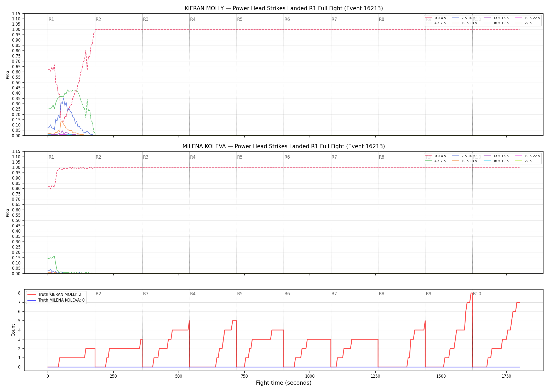The width and height of the screenshot is (549, 392).
Task: Click the '1.15' tick on MILENA KOLEVA chart y-axis
Action: (x=16, y=152)
